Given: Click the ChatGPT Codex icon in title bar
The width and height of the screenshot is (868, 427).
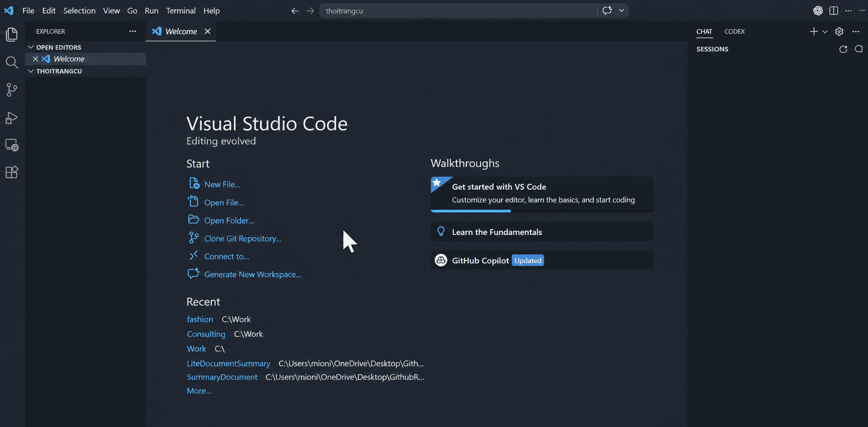Looking at the screenshot, I should tap(818, 11).
